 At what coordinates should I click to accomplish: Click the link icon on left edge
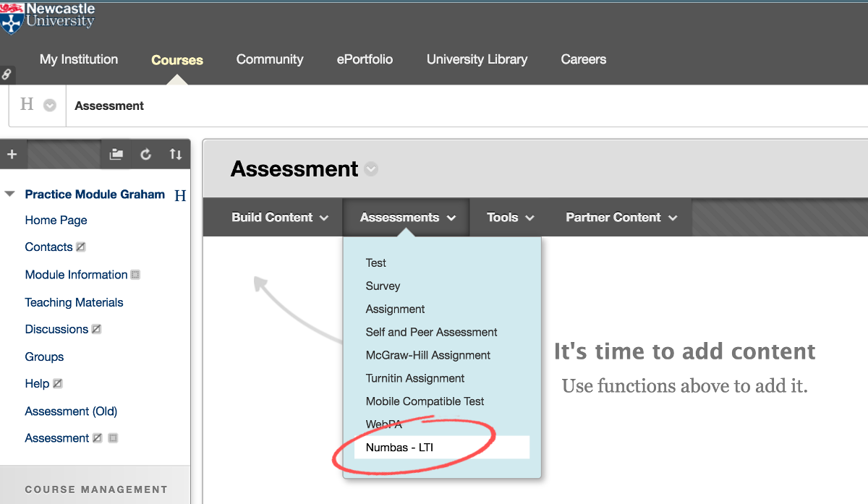[7, 74]
